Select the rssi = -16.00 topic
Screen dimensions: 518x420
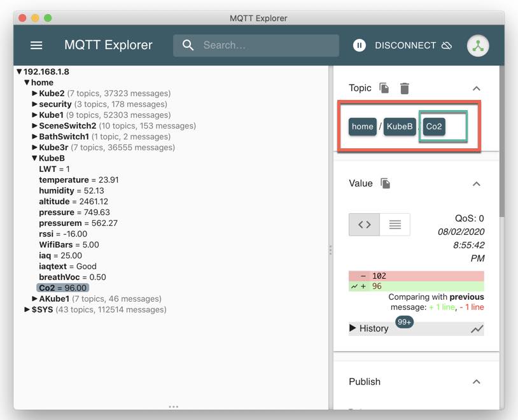[x=63, y=234]
